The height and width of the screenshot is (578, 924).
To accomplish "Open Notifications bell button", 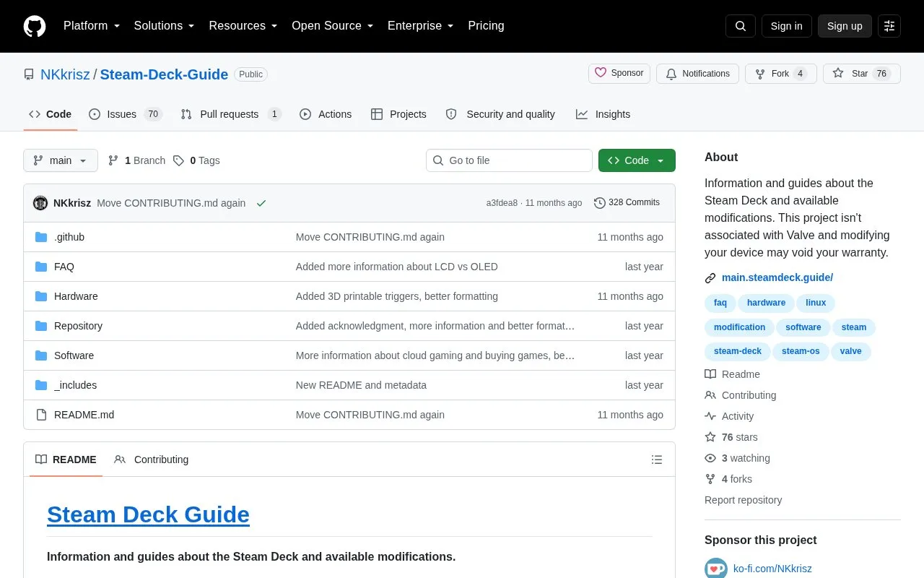I will point(697,74).
